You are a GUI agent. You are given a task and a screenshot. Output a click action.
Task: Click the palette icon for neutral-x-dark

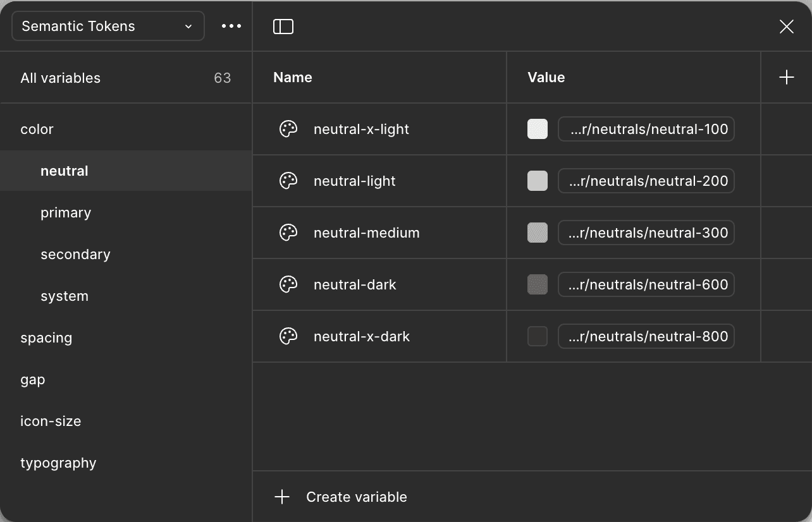[x=288, y=336]
